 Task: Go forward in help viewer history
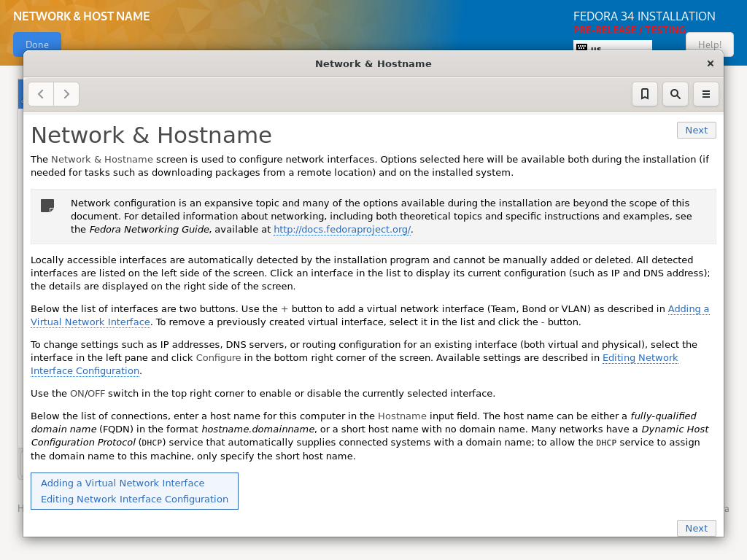pos(66,94)
